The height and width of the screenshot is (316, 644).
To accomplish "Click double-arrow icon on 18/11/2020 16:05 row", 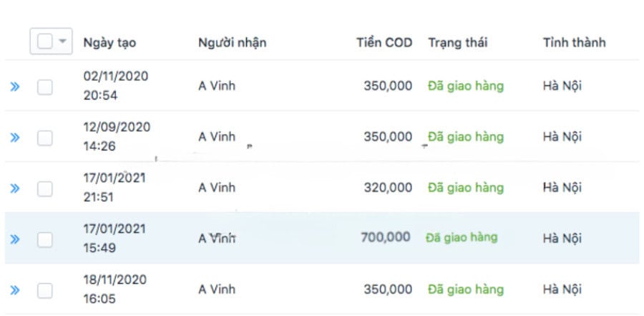I will pyautogui.click(x=15, y=290).
